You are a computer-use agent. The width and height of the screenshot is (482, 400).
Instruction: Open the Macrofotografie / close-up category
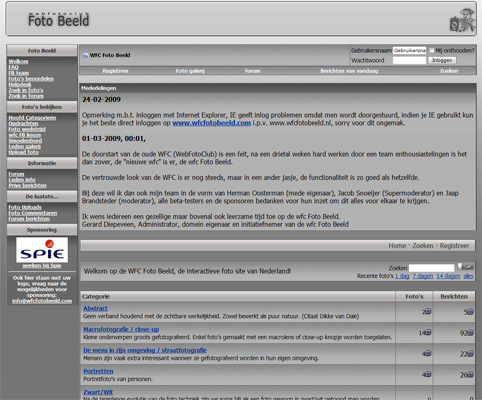[x=121, y=329]
